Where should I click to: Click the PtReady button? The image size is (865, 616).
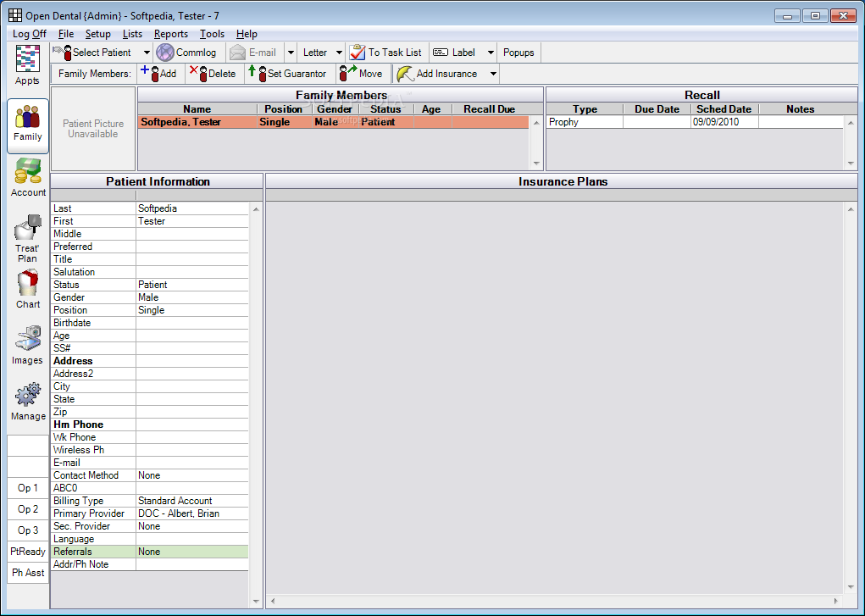pos(28,552)
